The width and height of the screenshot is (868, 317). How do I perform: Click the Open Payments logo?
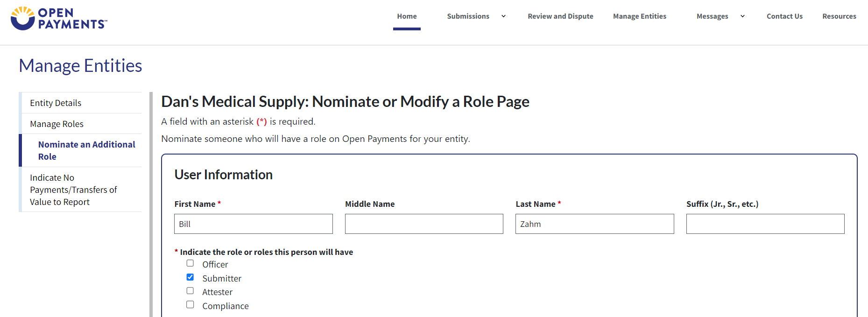point(59,19)
